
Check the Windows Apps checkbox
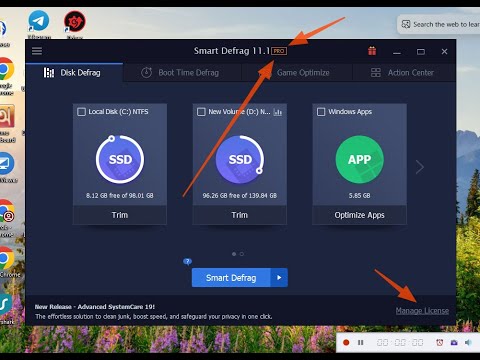[x=321, y=112]
